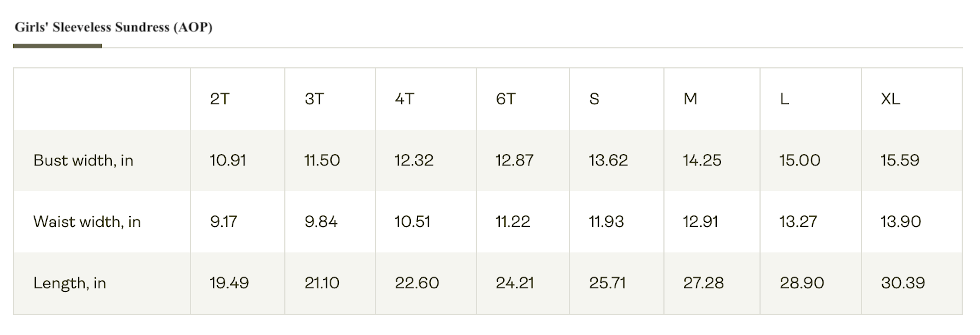Click the 15.59 bust width cell
The image size is (980, 335).
pos(900,160)
